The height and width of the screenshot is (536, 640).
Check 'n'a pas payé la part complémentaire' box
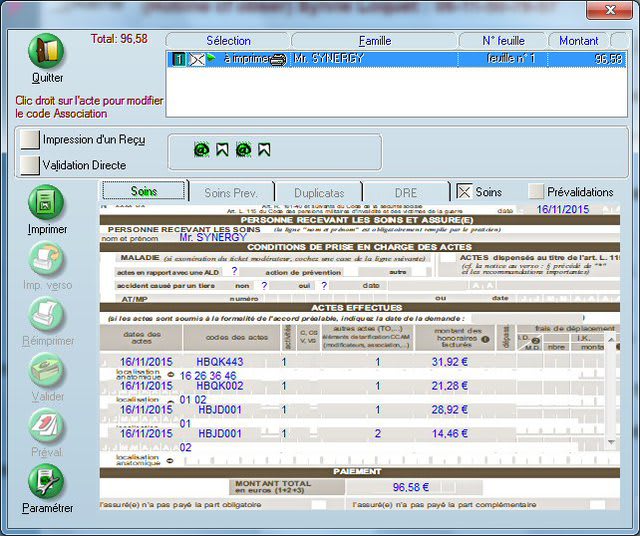pyautogui.click(x=597, y=505)
